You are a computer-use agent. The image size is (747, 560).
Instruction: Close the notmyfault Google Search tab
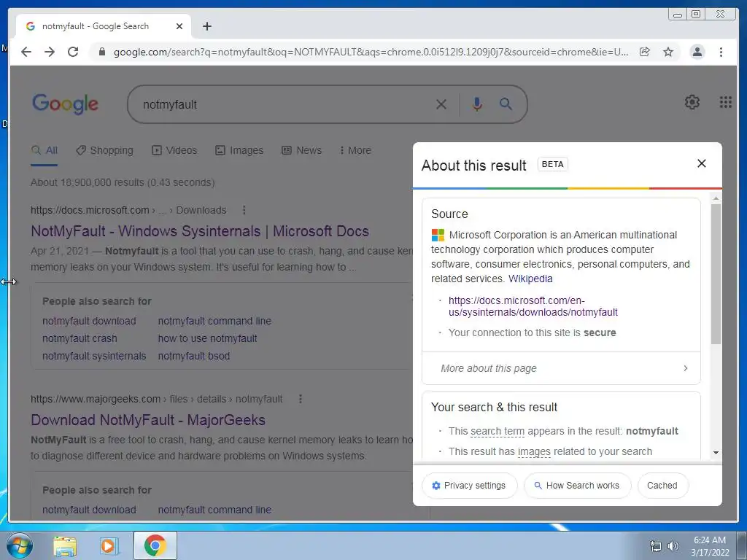(x=179, y=26)
